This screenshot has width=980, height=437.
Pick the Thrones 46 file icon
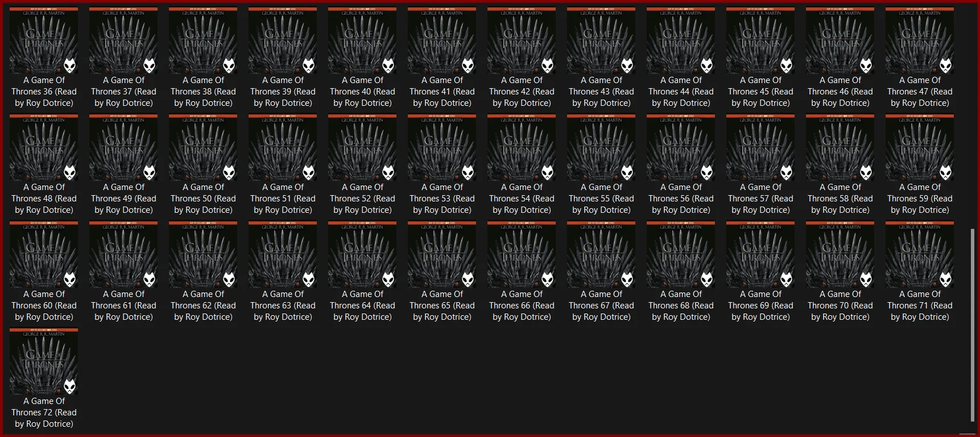pyautogui.click(x=840, y=41)
